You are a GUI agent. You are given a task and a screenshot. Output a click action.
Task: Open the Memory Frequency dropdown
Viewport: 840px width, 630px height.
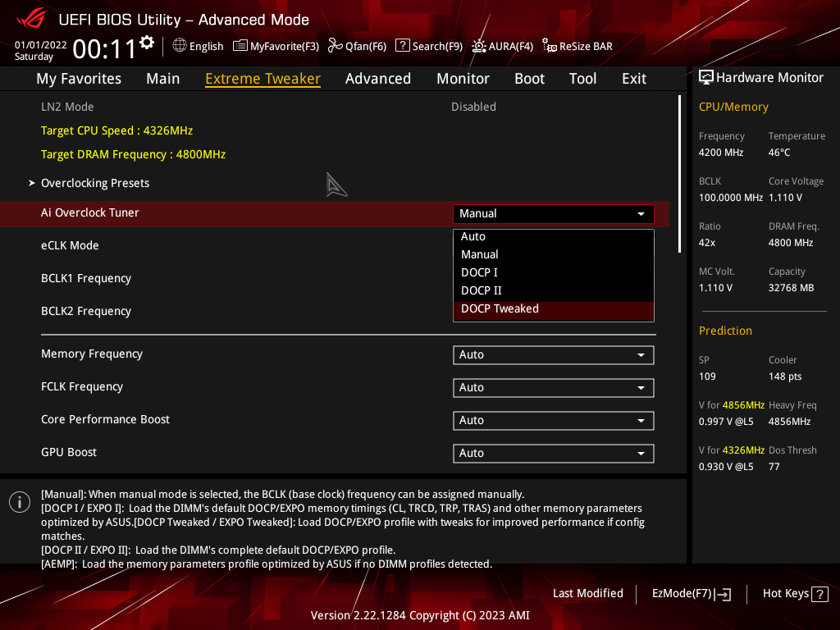[x=554, y=355]
